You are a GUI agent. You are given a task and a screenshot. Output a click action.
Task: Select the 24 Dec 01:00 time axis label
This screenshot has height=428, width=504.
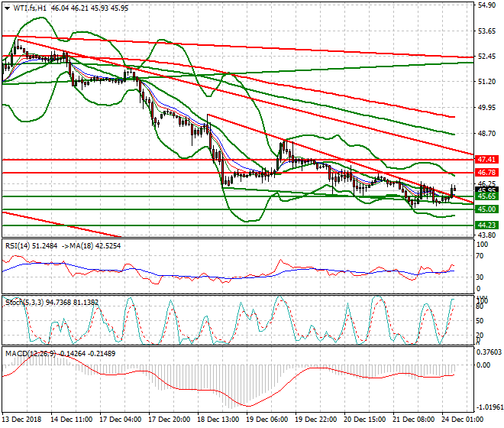coord(462,420)
